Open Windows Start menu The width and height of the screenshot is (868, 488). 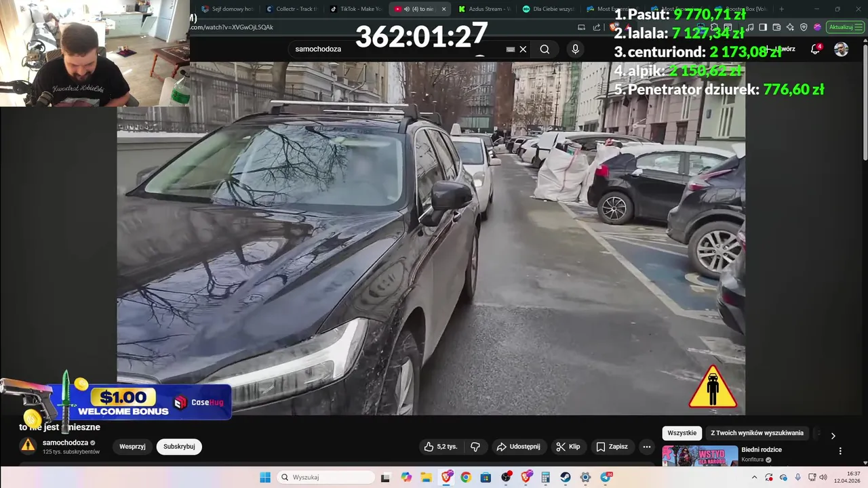click(265, 477)
